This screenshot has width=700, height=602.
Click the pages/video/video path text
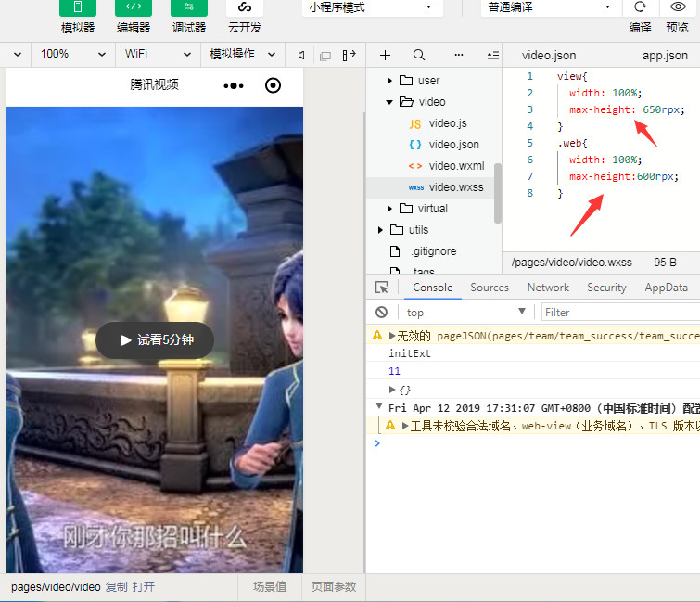tap(56, 587)
